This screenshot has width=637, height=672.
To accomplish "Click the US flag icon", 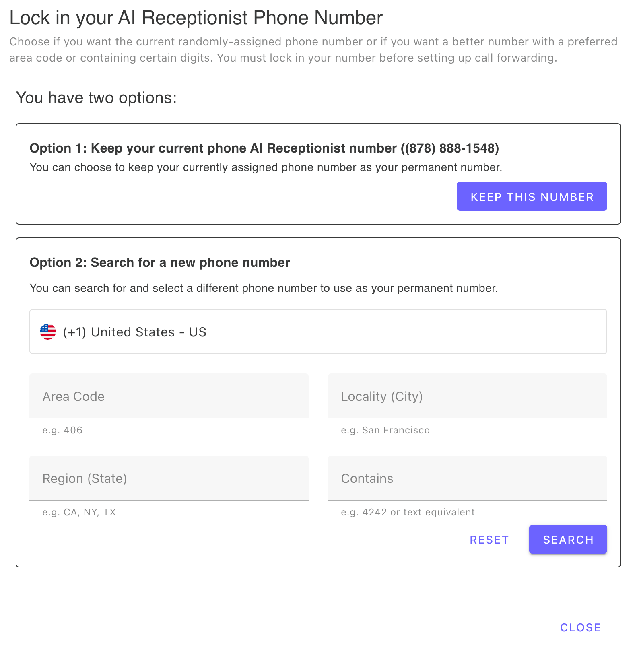I will click(47, 332).
